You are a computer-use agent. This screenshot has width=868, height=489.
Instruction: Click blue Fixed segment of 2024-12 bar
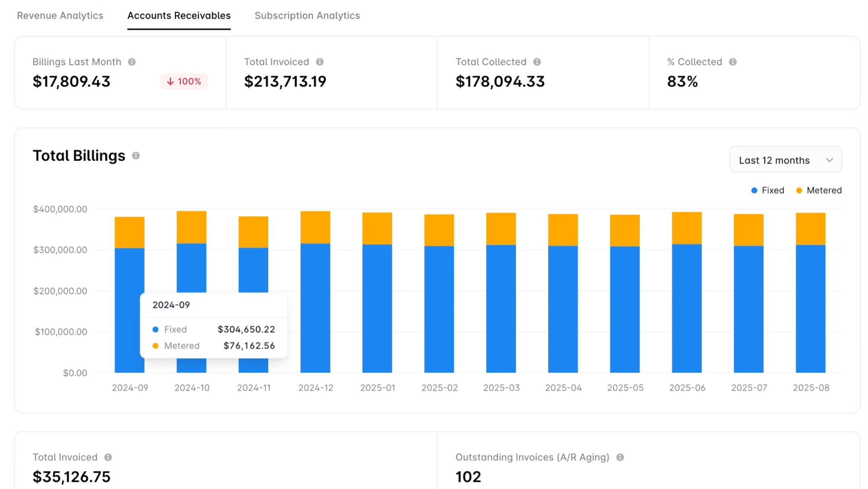click(x=315, y=308)
